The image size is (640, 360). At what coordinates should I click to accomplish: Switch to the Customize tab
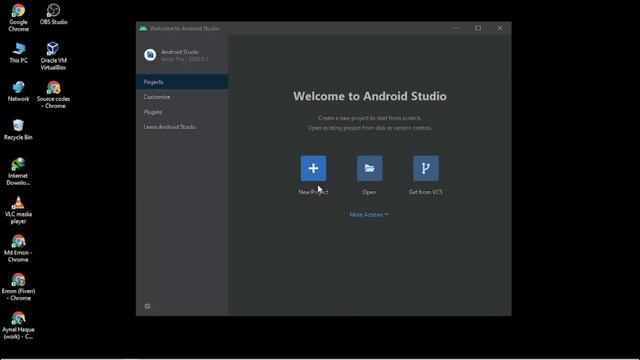coord(182,97)
